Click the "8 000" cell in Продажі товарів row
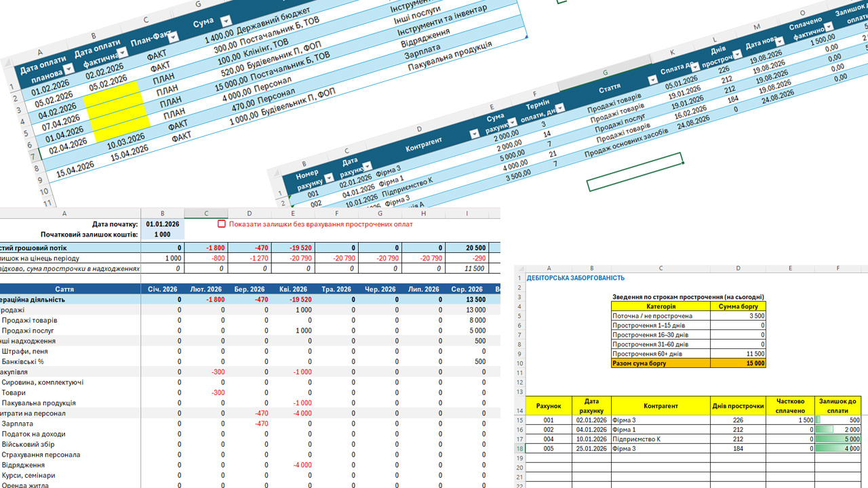 point(467,320)
